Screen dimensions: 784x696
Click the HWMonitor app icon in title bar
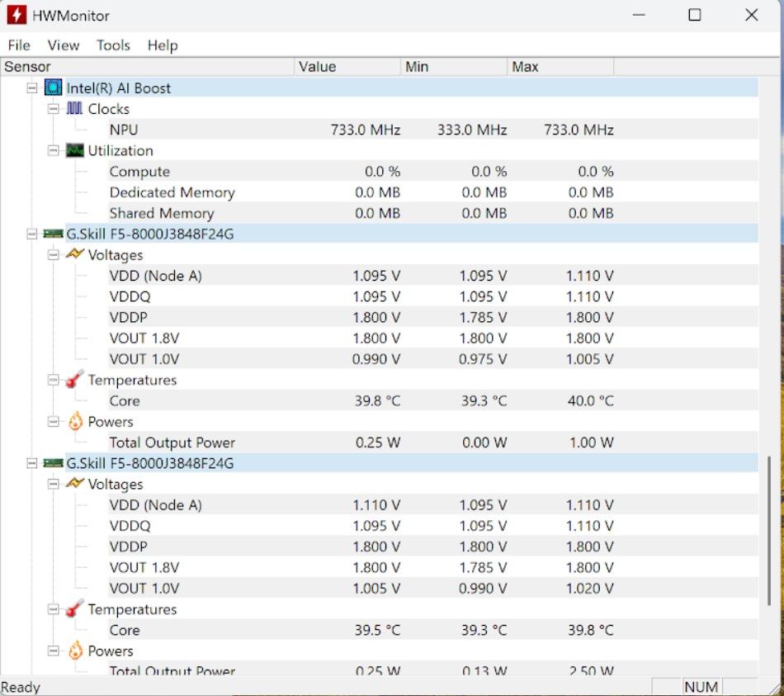16,15
